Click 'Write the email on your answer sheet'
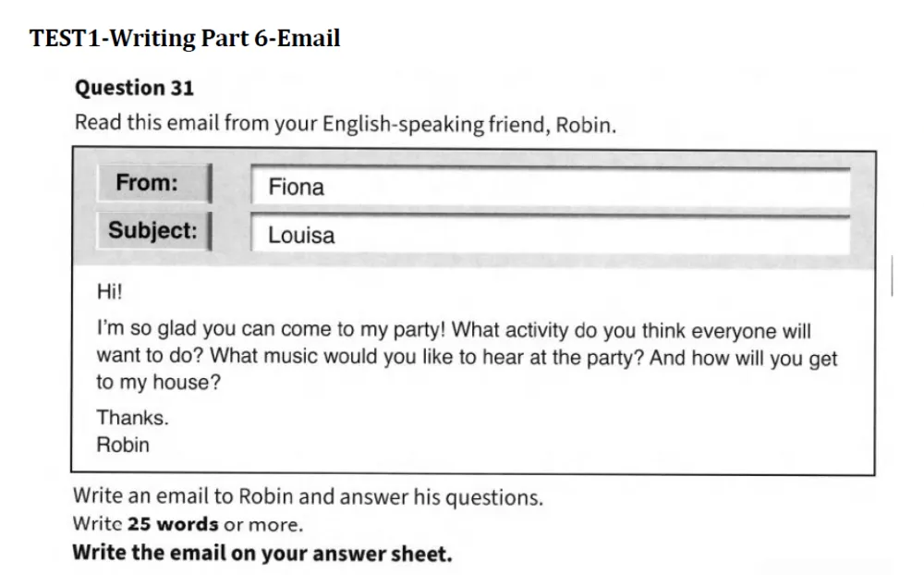Viewport: 924px width, 575px height. [x=262, y=553]
